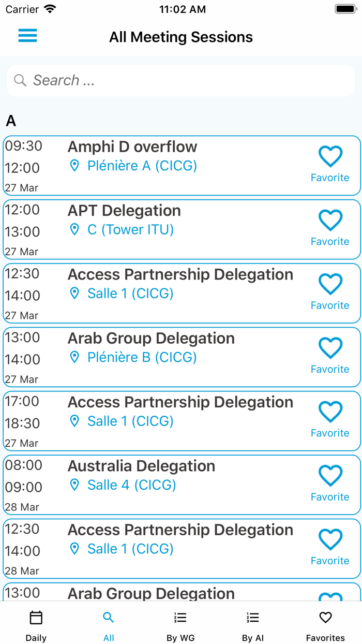Open Access Partnership Delegation 17:00 session
This screenshot has height=644, width=362.
[180, 402]
